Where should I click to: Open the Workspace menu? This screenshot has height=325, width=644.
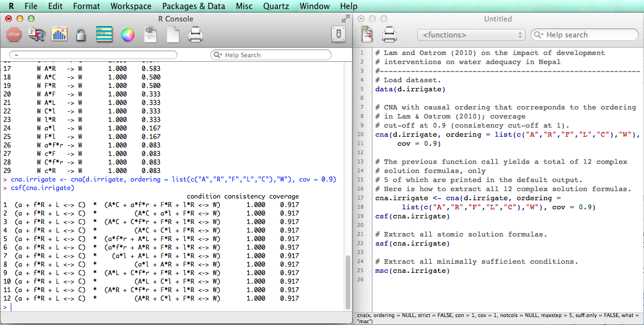coord(131,6)
